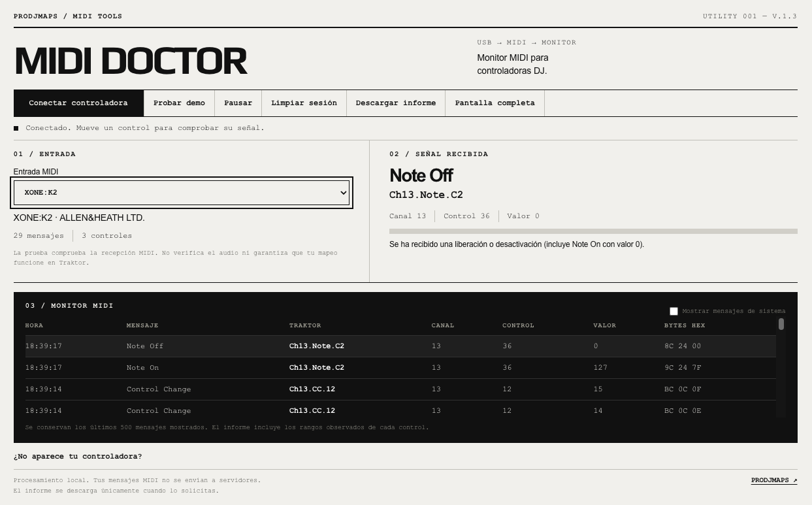Clear the session with Limpiar sesión

(304, 103)
